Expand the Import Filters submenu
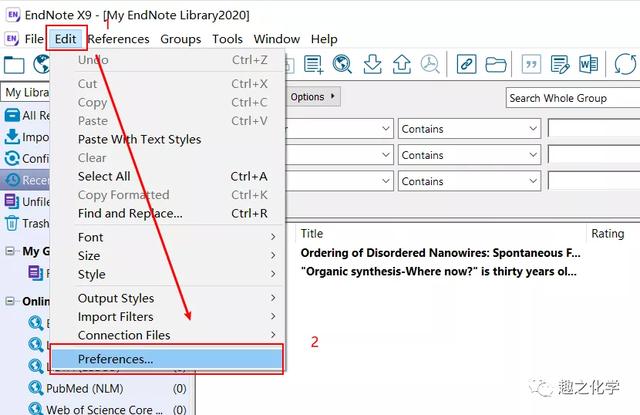This screenshot has width=640, height=415. pyautogui.click(x=167, y=317)
